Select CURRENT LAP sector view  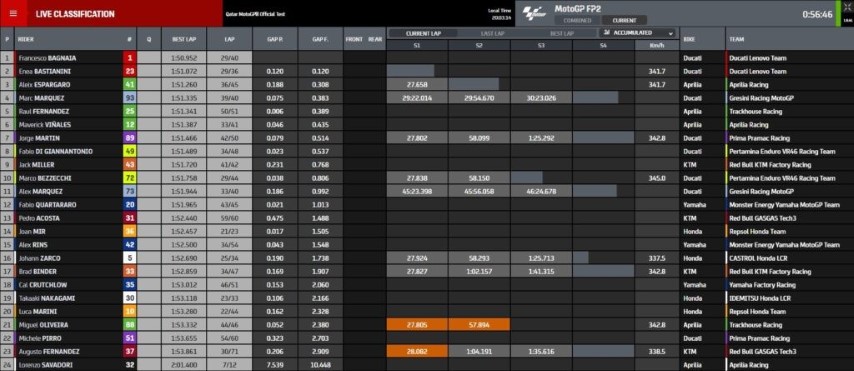click(423, 33)
